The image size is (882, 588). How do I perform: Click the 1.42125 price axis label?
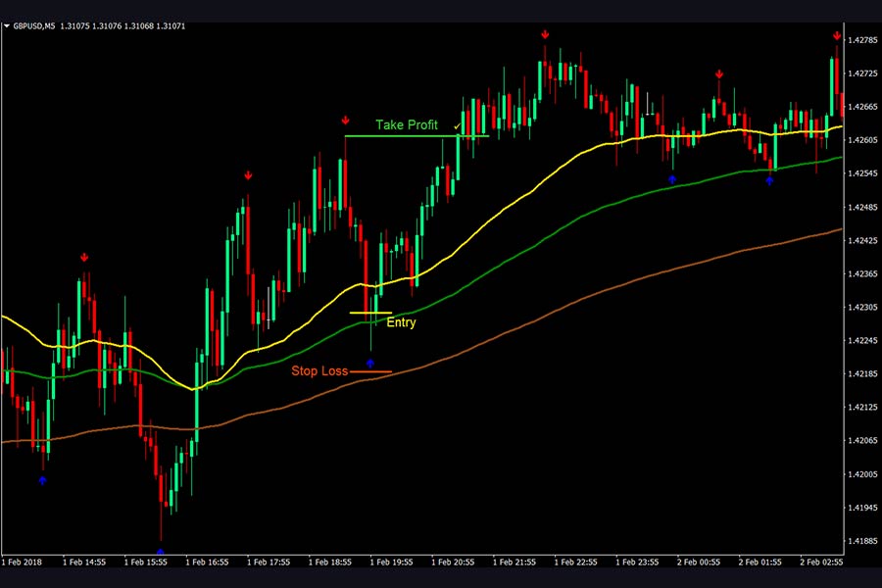862,408
